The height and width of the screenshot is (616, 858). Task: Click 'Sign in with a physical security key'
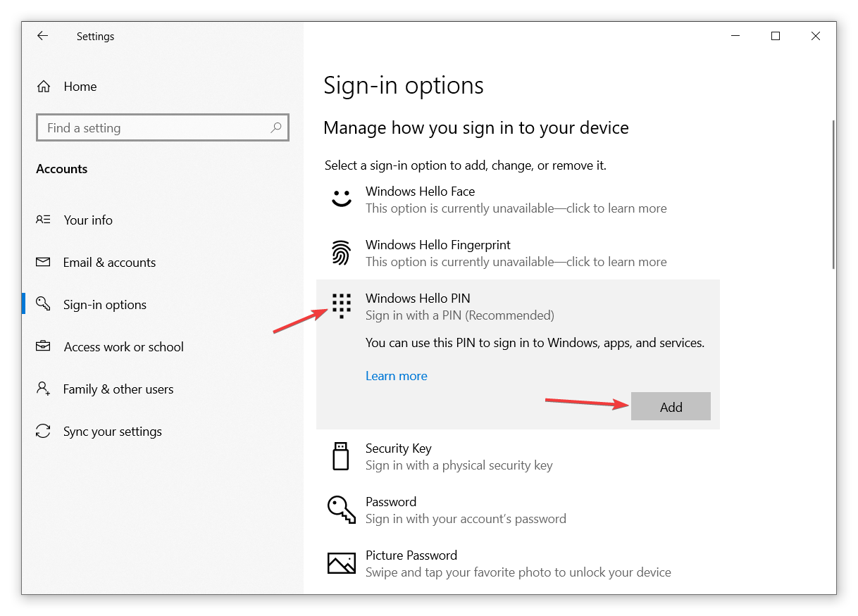tap(459, 465)
